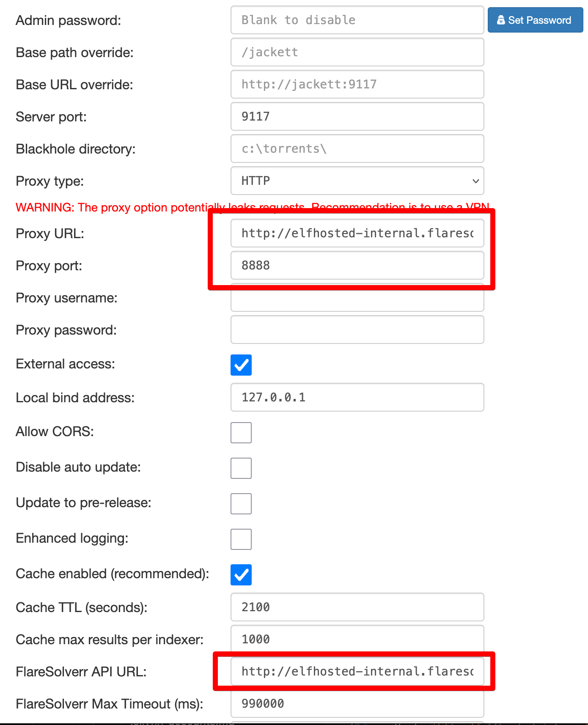Disable the Cache enabled checkbox

point(241,575)
